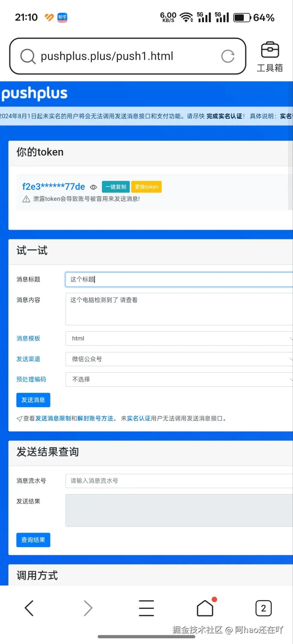The height and width of the screenshot is (644, 293).
Task: Go to the browser home page icon
Action: click(205, 608)
